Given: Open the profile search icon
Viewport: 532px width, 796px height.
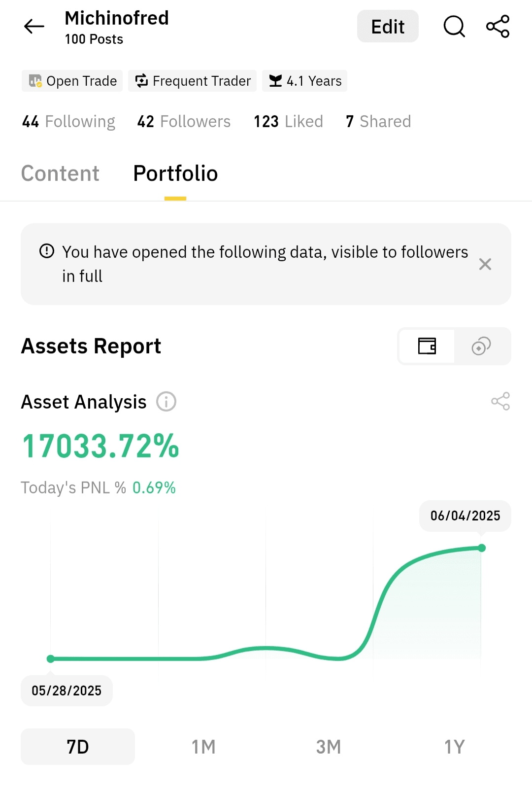Looking at the screenshot, I should click(454, 27).
